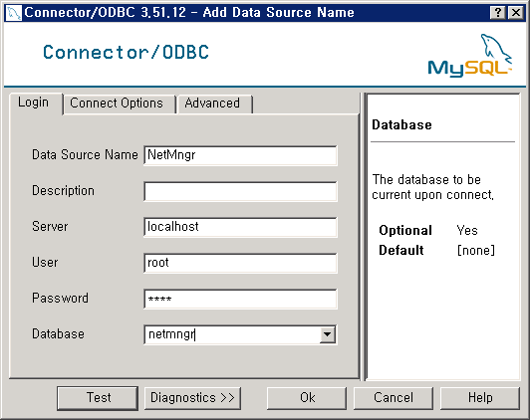530x420 pixels.
Task: Focus the Password field
Action: coord(240,299)
